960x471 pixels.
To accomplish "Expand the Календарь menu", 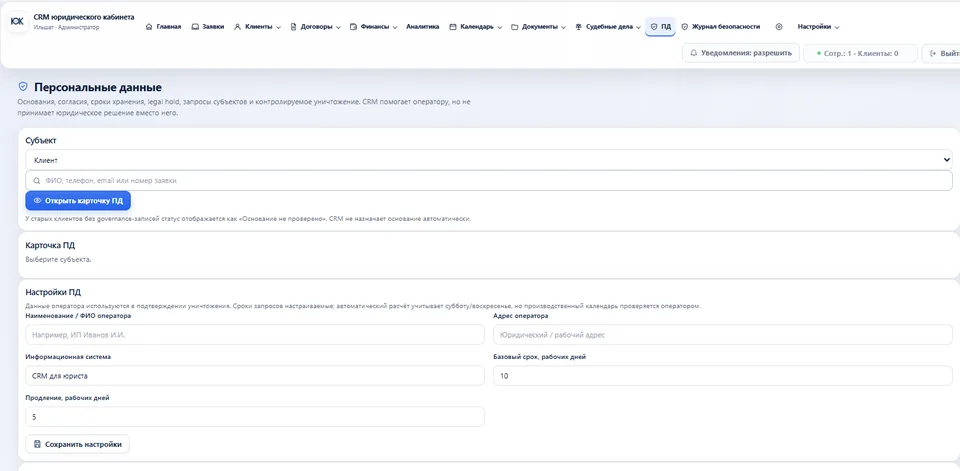I will (x=476, y=27).
